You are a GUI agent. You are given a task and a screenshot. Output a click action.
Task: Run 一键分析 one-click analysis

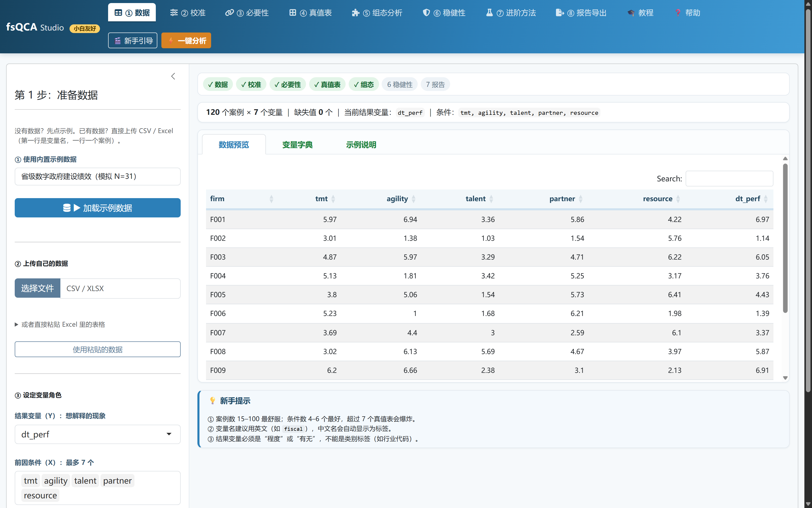click(x=186, y=40)
